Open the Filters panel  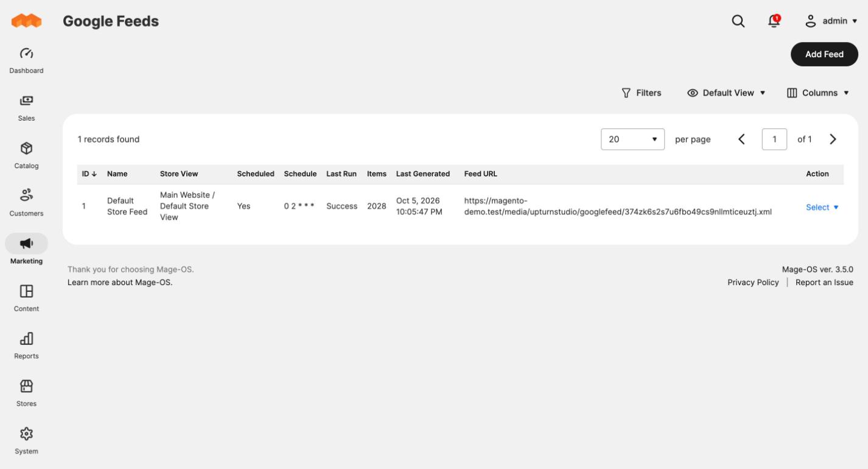[641, 93]
